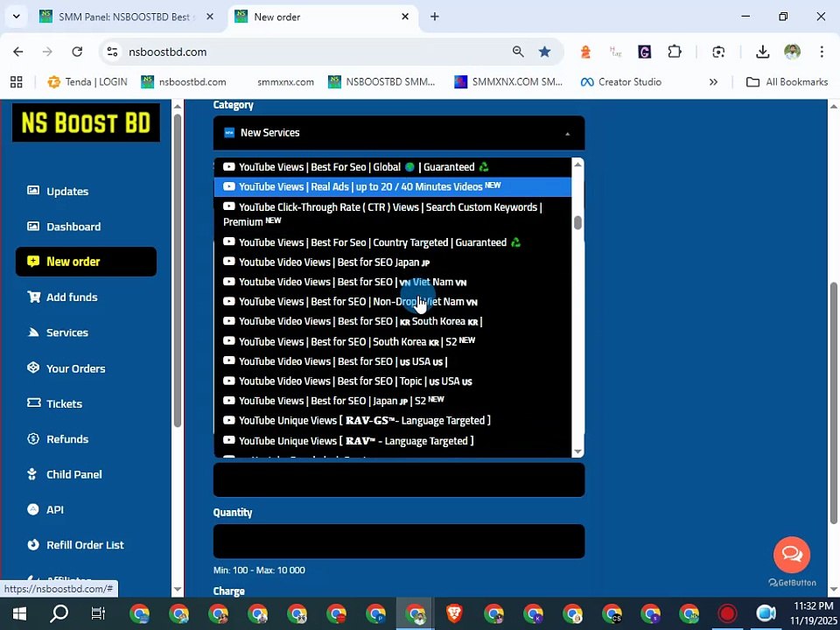This screenshot has width=840, height=630.
Task: Click the red recording taskbar icon
Action: point(727,613)
